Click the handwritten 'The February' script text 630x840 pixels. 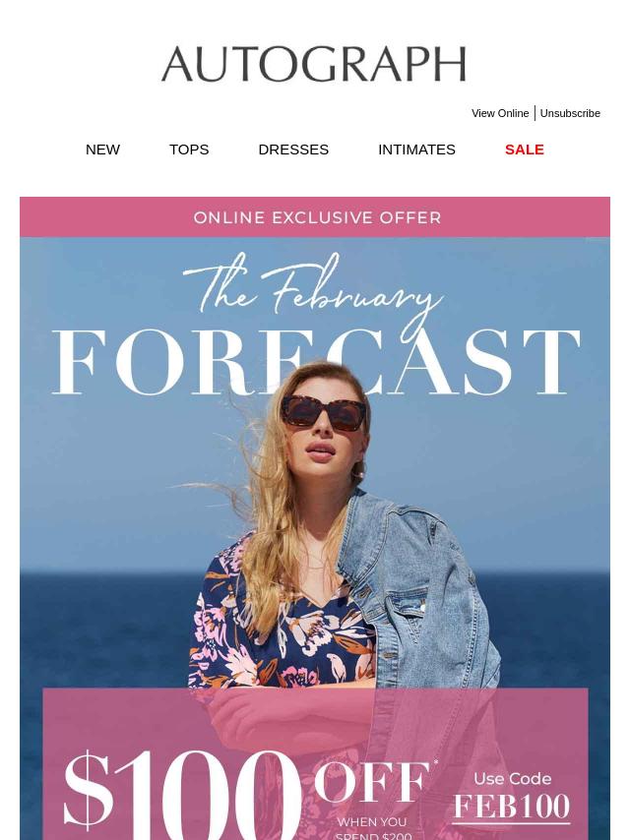pos(314,289)
